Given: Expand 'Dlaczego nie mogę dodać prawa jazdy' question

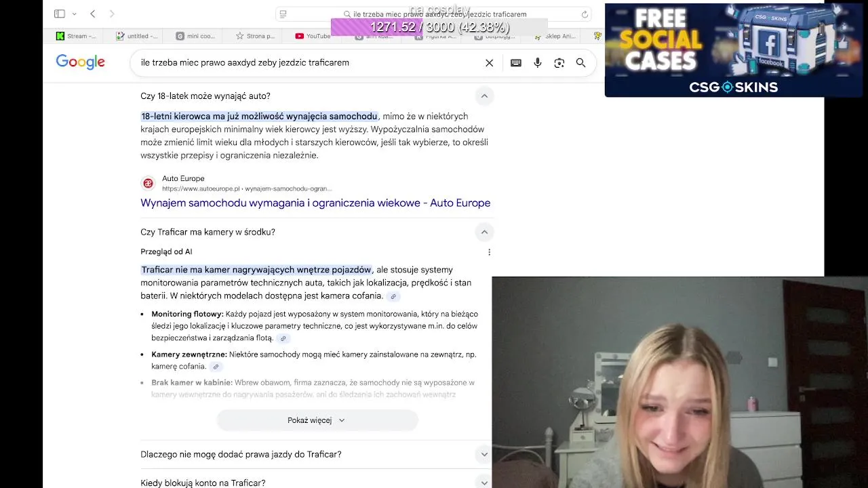Looking at the screenshot, I should [484, 455].
